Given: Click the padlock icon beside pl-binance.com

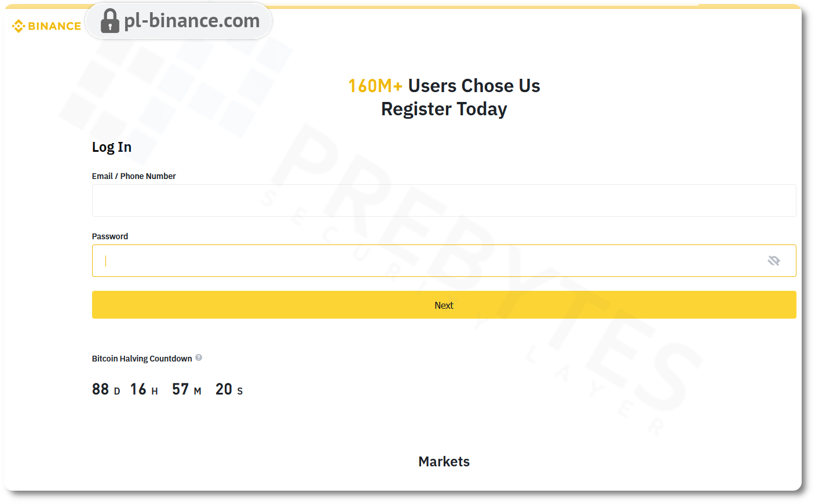Looking at the screenshot, I should (x=109, y=21).
